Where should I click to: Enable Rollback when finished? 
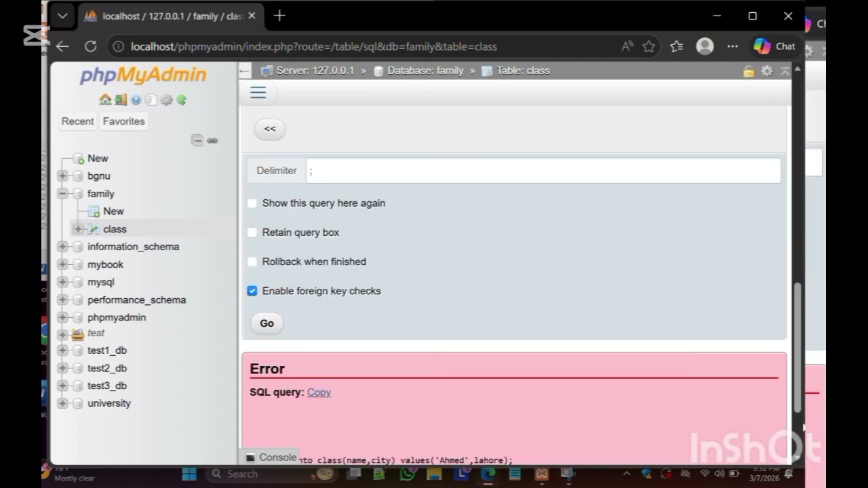(252, 262)
